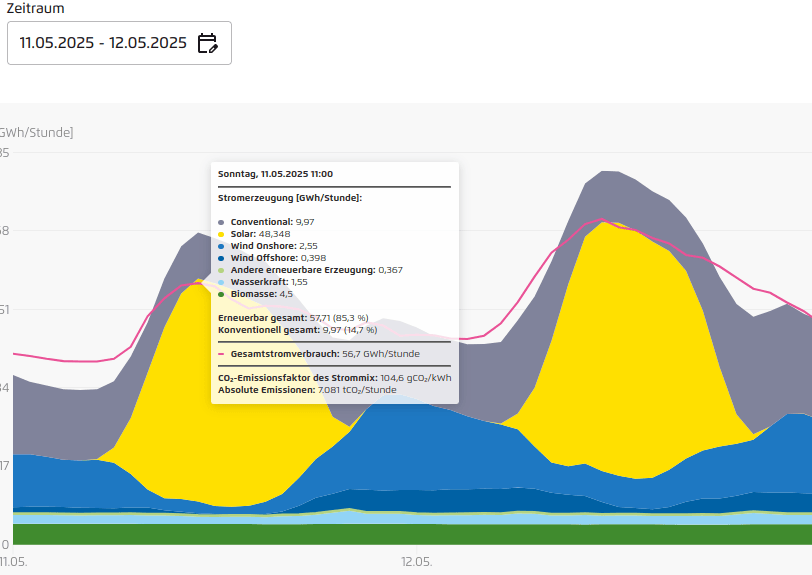812x575 pixels.
Task: Click the yellow Solar legend dot
Action: click(221, 234)
